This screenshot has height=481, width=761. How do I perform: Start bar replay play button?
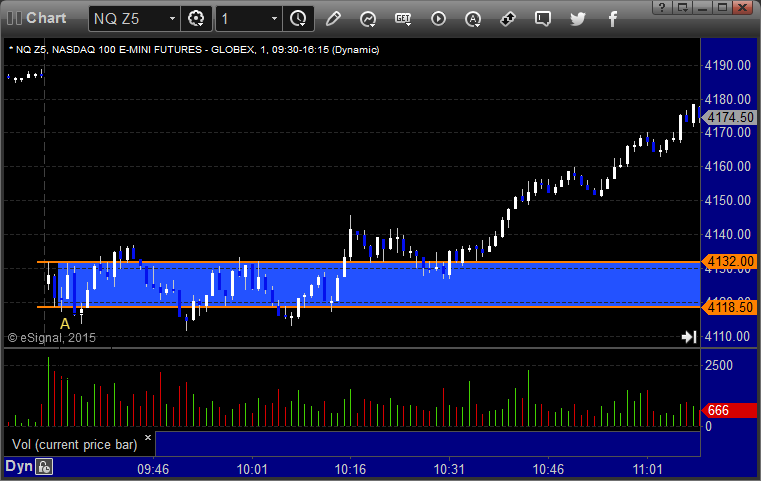click(438, 19)
